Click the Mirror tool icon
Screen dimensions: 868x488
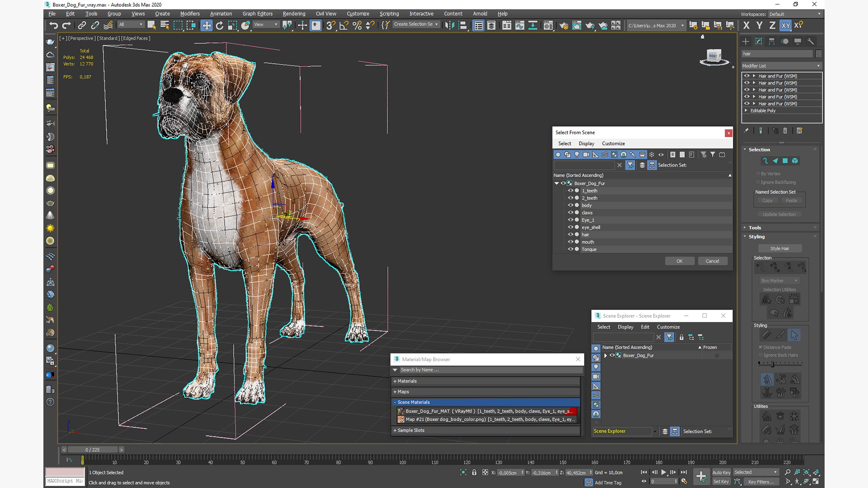tap(449, 25)
